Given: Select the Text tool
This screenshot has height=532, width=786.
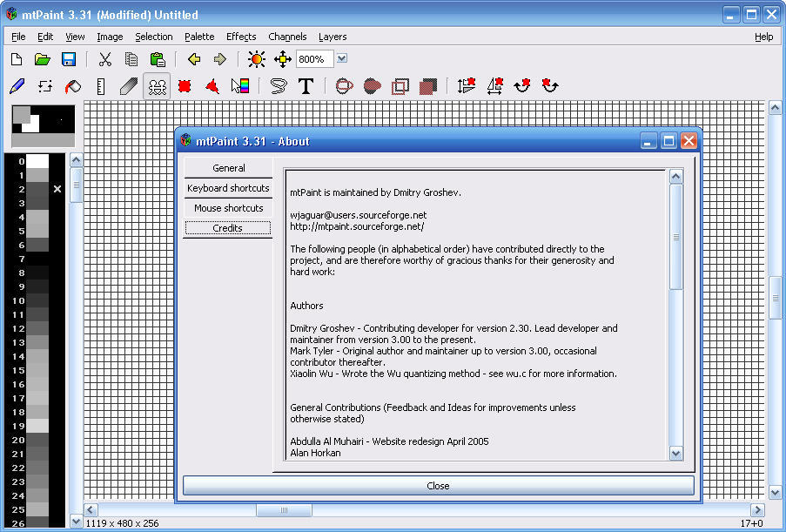Looking at the screenshot, I should pyautogui.click(x=306, y=86).
